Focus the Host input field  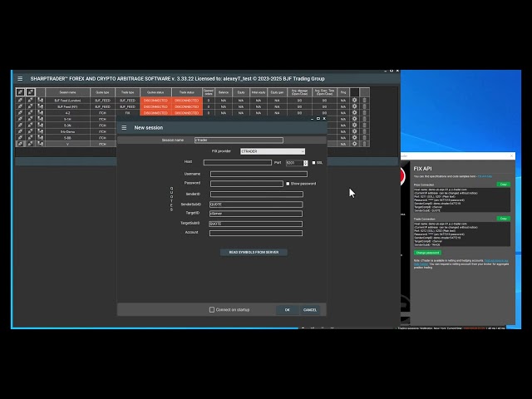point(238,163)
